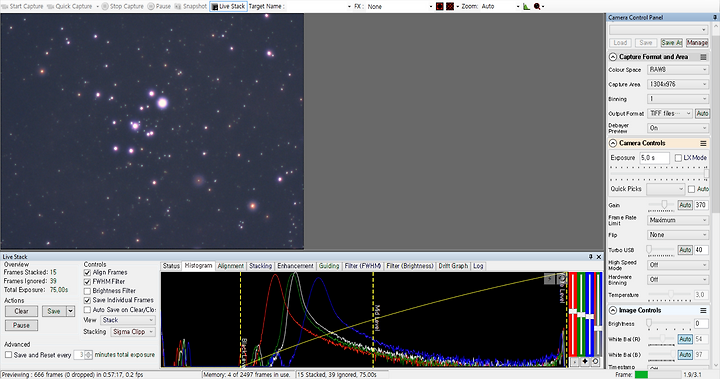This screenshot has height=379, width=720.
Task: Toggle White Bal (B) Auto button
Action: 685,355
